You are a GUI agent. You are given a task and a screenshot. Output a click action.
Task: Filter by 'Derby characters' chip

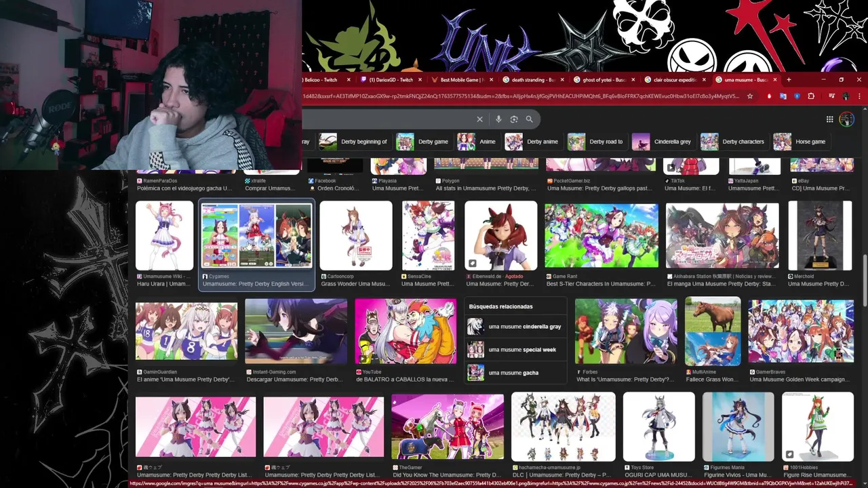(733, 142)
